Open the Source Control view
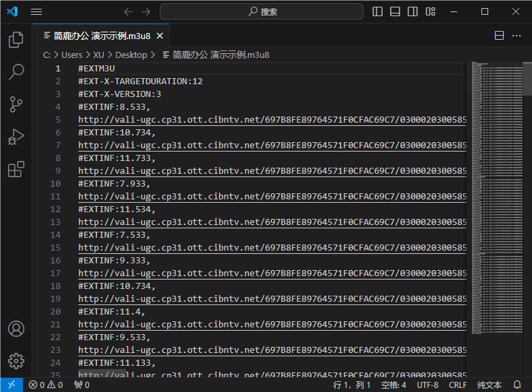Screen dimensions: 532x392 tap(16, 104)
